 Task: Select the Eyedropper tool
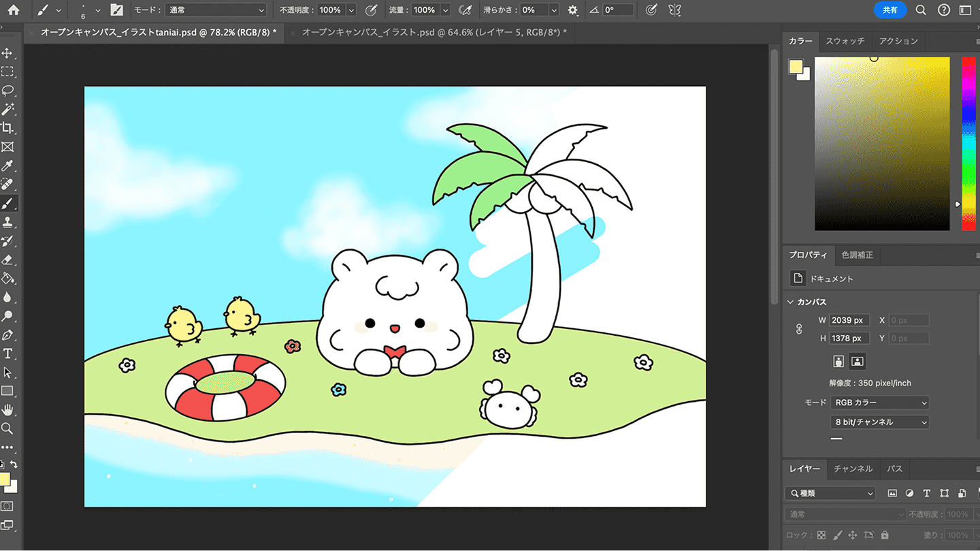coord(7,166)
